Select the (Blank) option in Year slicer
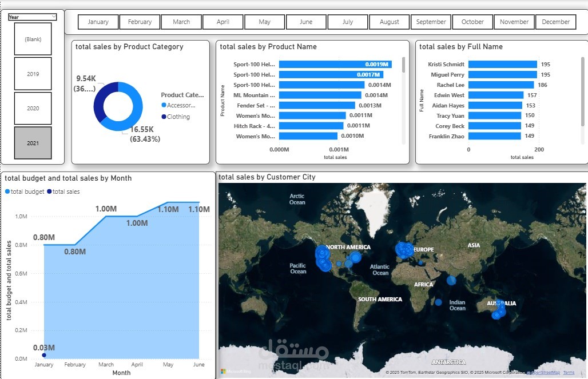Viewport: 588px width, 379px height. coord(33,39)
